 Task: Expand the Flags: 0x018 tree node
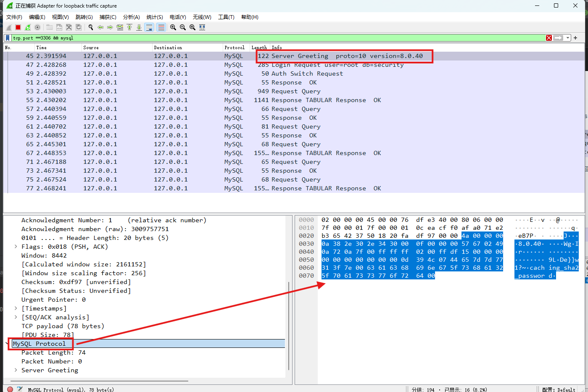click(16, 247)
